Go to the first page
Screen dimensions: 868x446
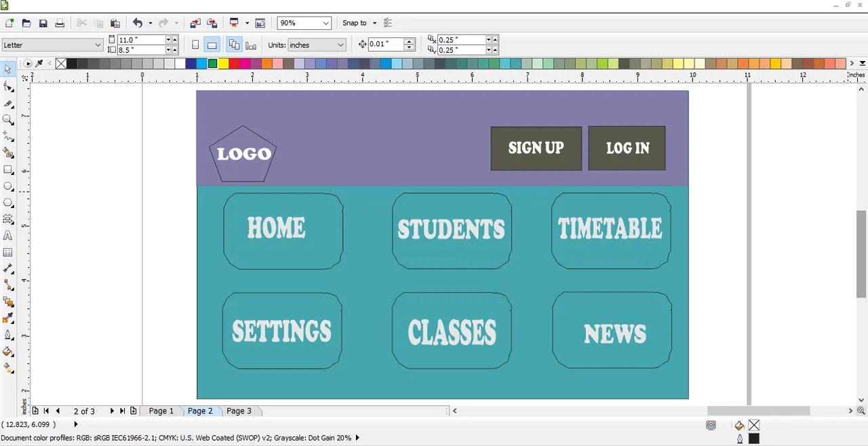[46, 411]
